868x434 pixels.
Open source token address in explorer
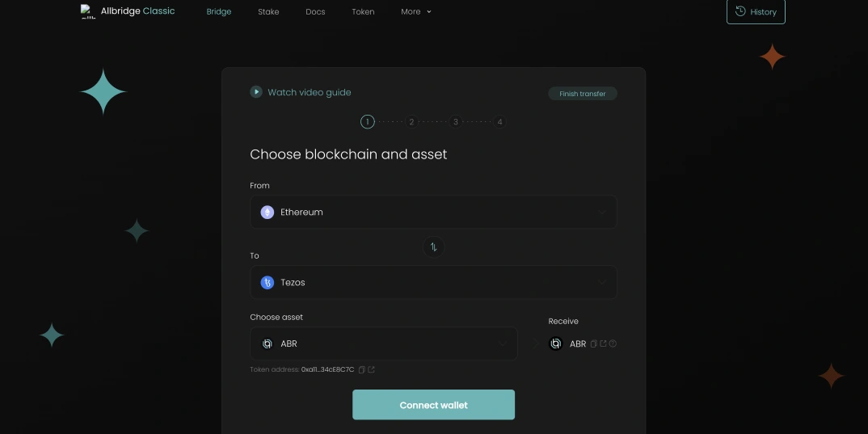pyautogui.click(x=371, y=369)
